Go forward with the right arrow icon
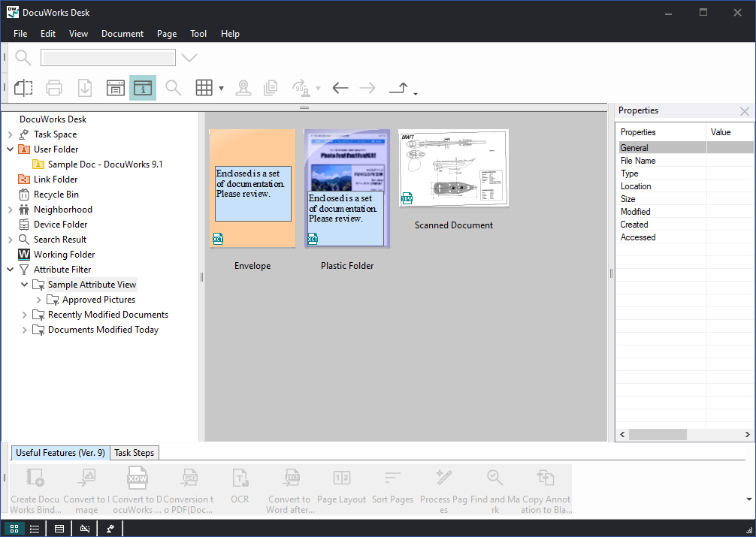 [367, 88]
